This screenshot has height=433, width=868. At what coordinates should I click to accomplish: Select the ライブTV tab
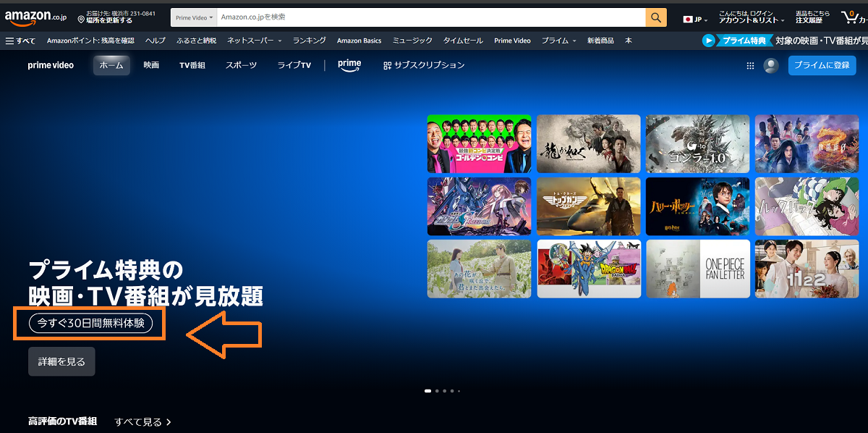tap(294, 65)
